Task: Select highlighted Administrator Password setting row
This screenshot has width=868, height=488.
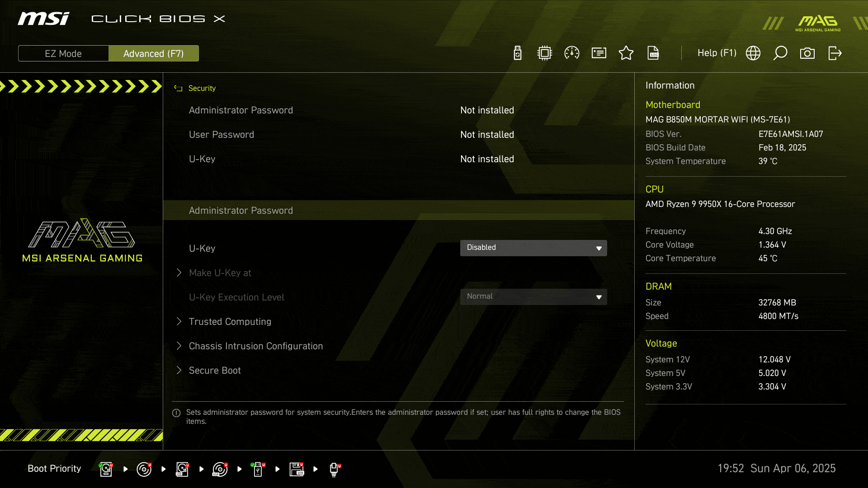Action: pyautogui.click(x=399, y=211)
